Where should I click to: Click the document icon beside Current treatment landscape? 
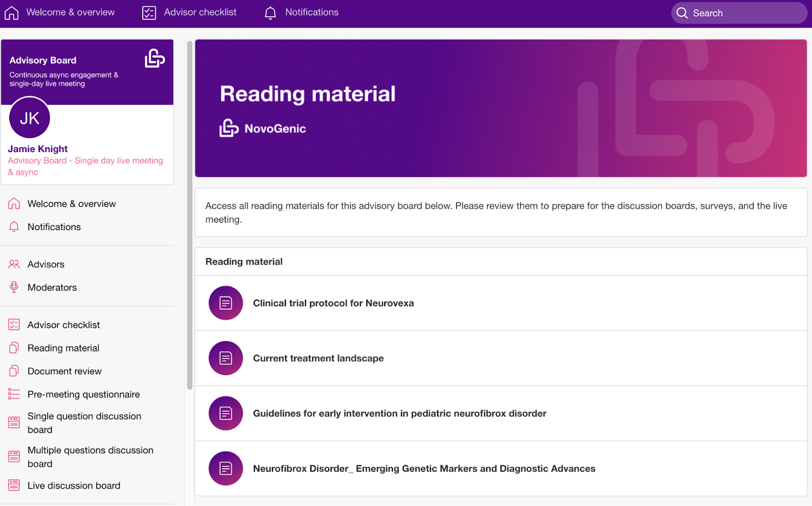pyautogui.click(x=225, y=358)
